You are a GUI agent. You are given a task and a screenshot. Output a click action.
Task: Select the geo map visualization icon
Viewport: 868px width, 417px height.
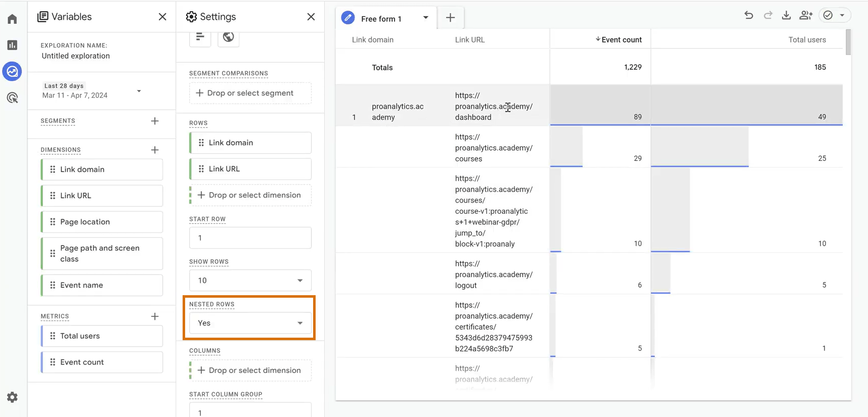[228, 36]
